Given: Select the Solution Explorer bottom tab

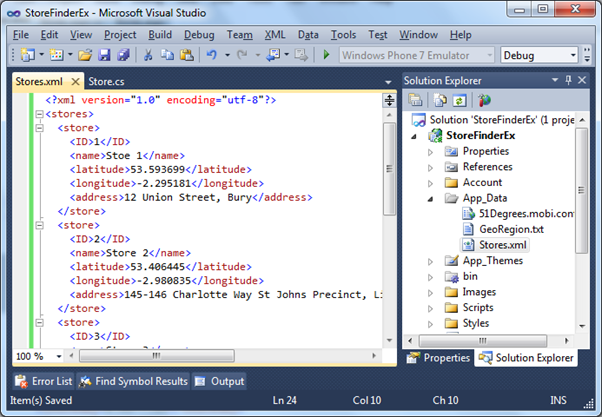Looking at the screenshot, I should pos(526,358).
